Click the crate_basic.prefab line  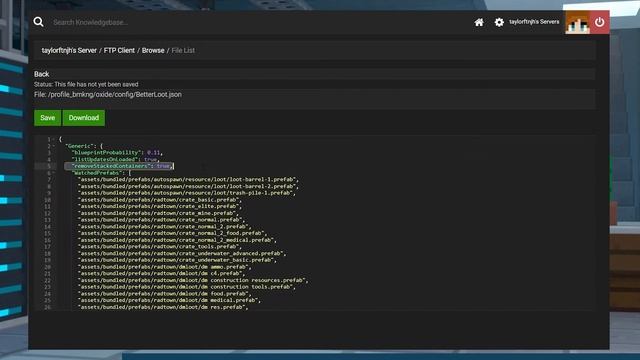(x=160, y=200)
